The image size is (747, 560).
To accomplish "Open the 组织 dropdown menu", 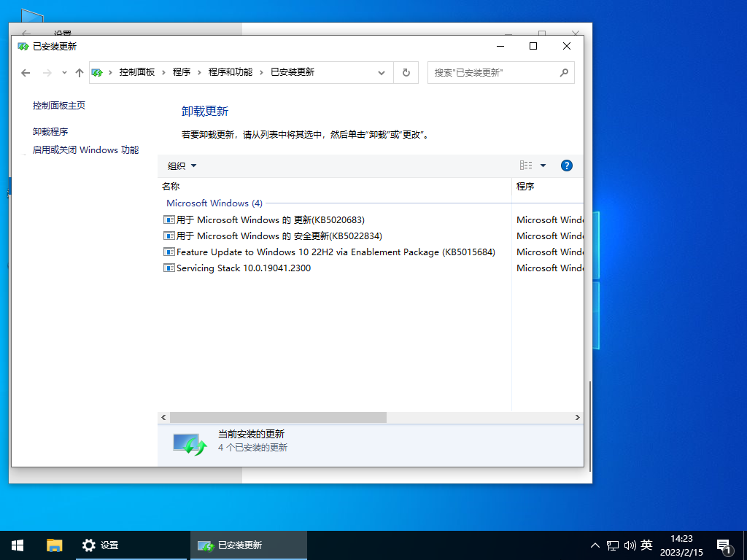I will [182, 166].
